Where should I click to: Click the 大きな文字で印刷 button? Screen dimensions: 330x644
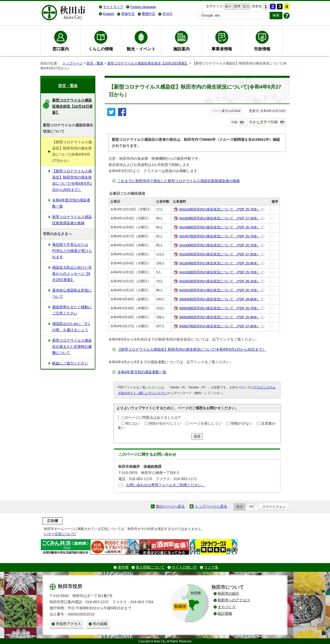coord(267,122)
